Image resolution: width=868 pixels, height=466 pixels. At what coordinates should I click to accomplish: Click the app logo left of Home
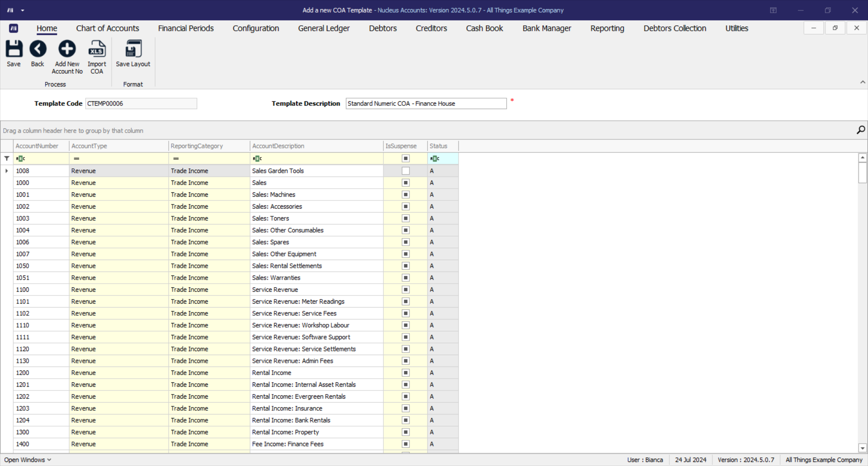coord(14,29)
